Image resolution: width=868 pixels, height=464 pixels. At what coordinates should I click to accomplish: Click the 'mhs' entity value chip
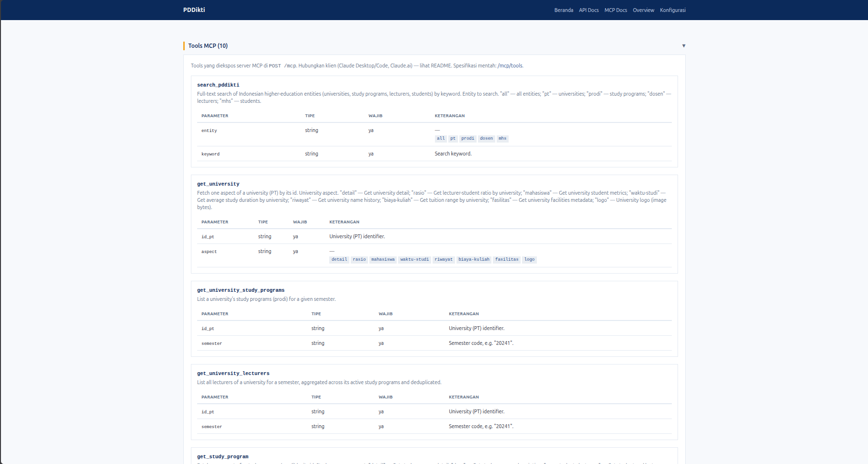coord(502,139)
